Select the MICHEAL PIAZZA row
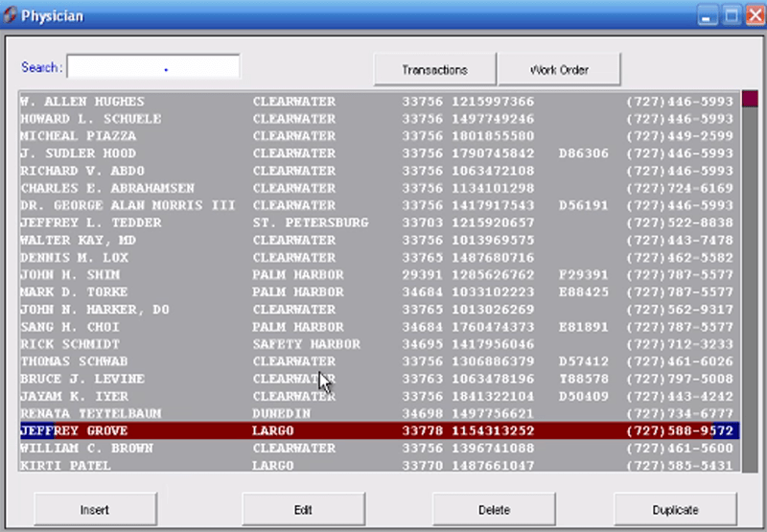This screenshot has height=532, width=767. [x=380, y=136]
